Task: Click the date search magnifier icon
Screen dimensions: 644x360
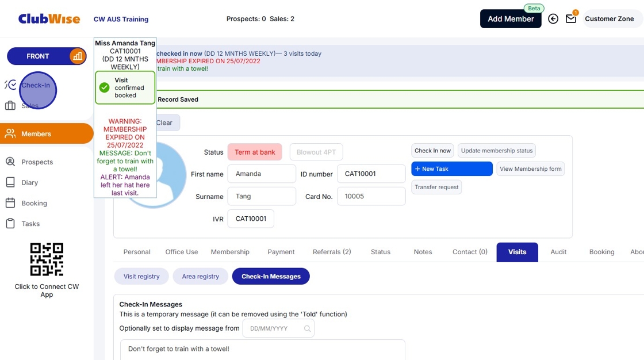Action: point(307,328)
